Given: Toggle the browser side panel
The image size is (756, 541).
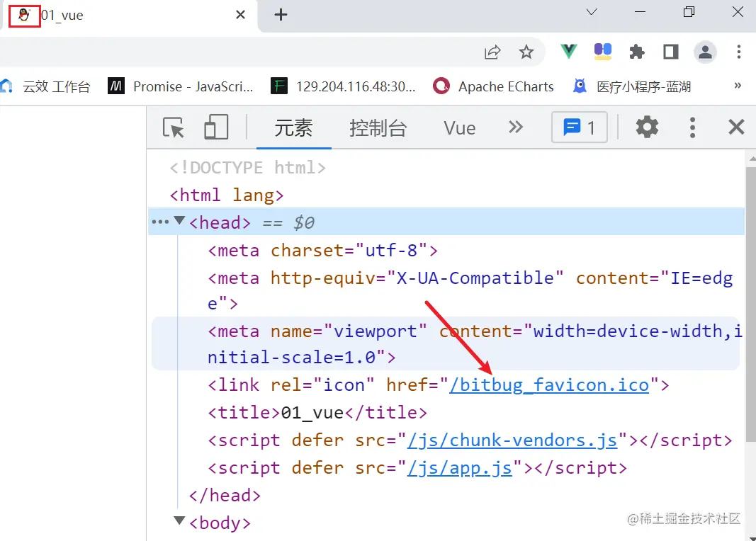Looking at the screenshot, I should point(671,52).
